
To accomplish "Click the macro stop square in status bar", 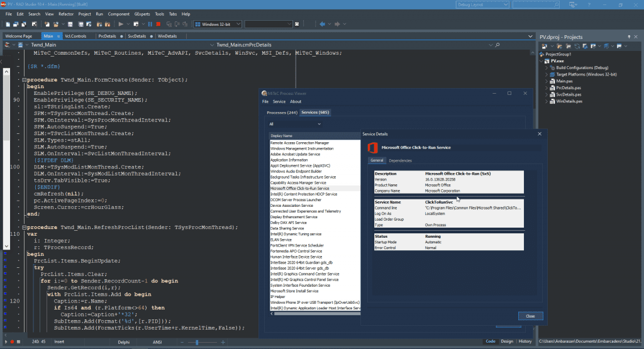I will point(18,341).
